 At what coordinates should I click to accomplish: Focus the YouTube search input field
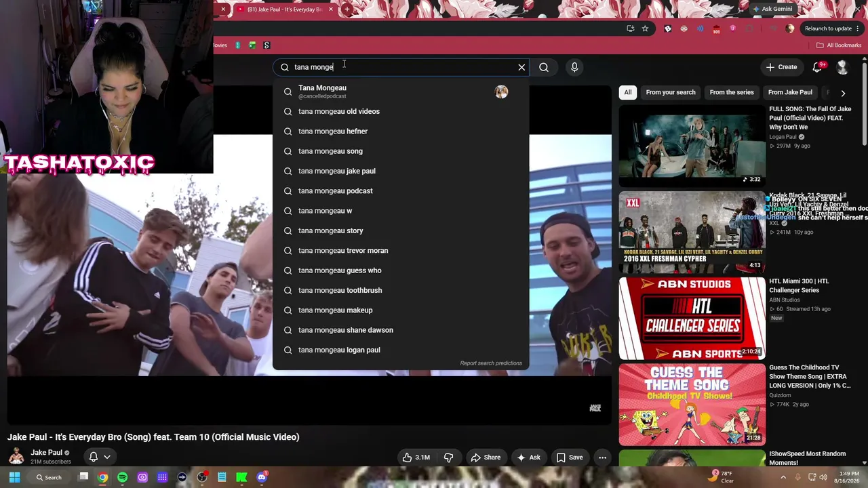pyautogui.click(x=403, y=67)
